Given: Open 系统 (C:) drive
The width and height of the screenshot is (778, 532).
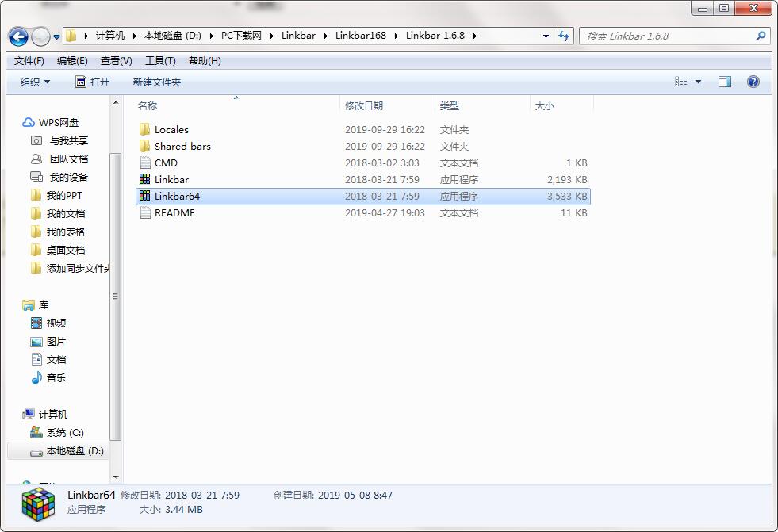Looking at the screenshot, I should point(57,432).
